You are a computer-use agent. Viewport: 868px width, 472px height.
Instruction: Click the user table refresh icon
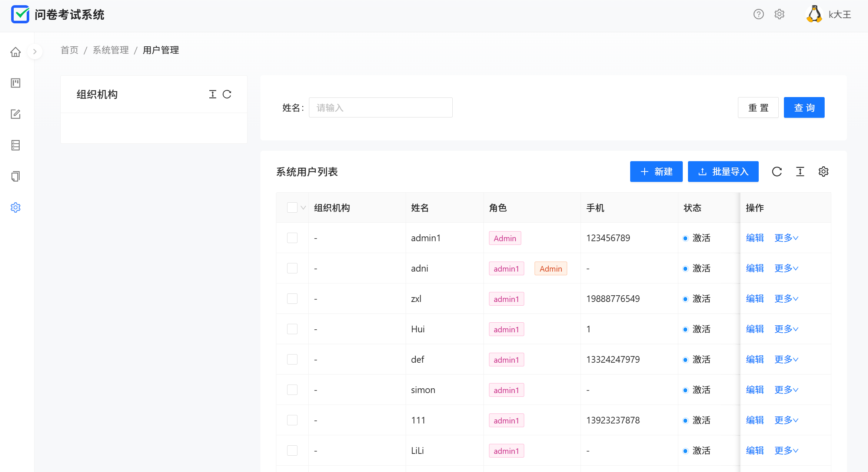coord(777,172)
